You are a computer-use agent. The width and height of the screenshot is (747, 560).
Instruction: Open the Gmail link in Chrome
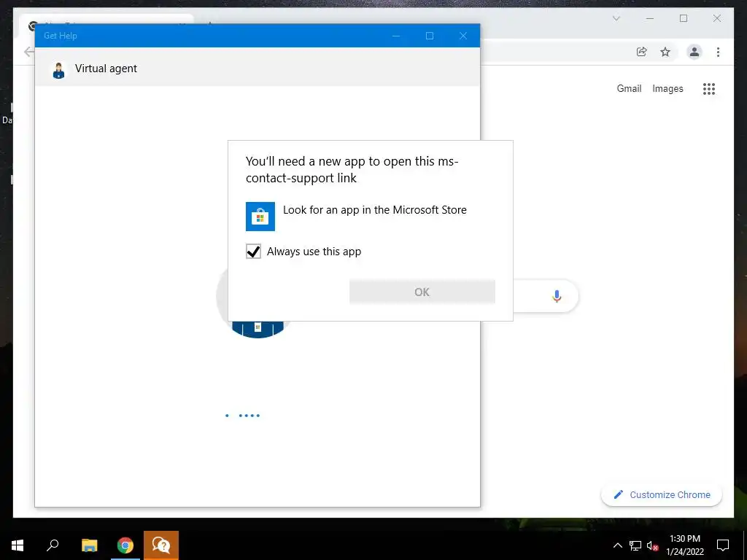coord(629,88)
